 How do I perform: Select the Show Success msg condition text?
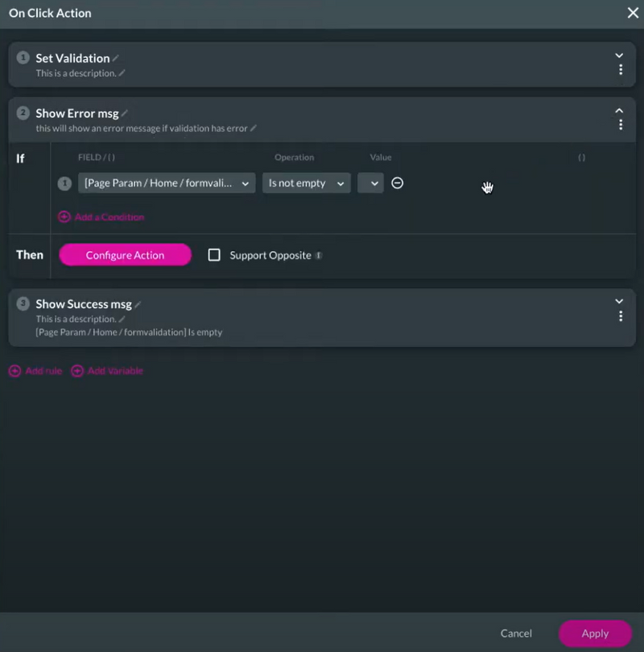pyautogui.click(x=129, y=332)
